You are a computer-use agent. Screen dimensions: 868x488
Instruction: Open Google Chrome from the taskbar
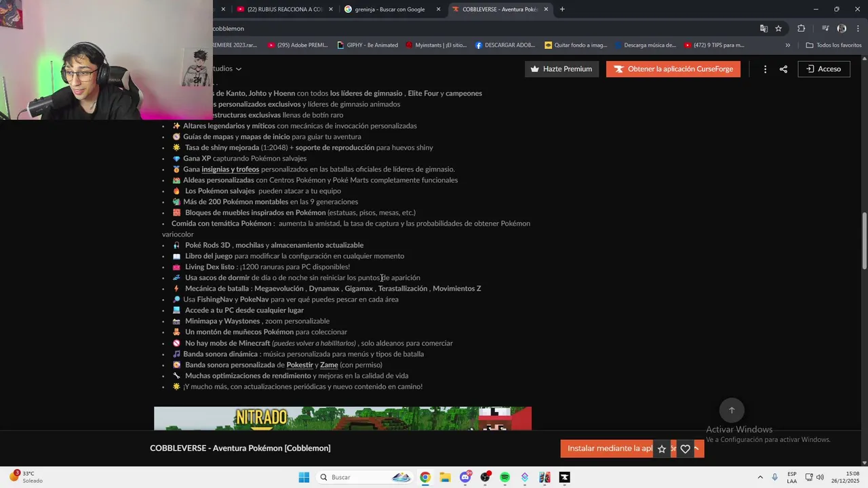click(x=425, y=477)
